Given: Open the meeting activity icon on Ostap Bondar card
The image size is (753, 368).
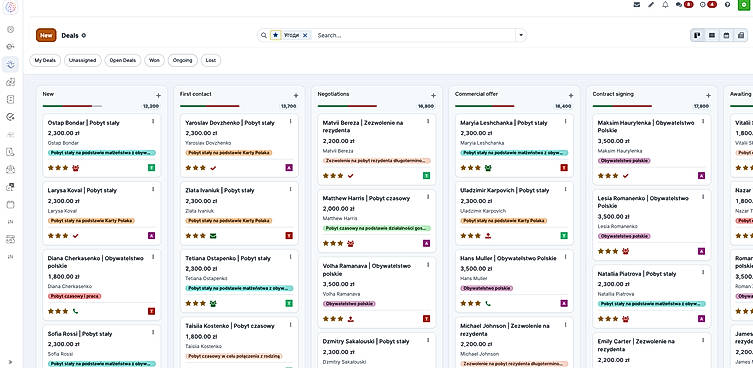Looking at the screenshot, I should [x=75, y=168].
